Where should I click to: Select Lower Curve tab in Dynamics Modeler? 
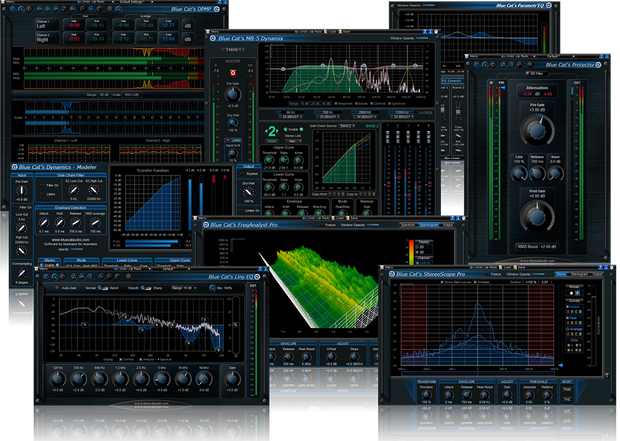tap(127, 260)
